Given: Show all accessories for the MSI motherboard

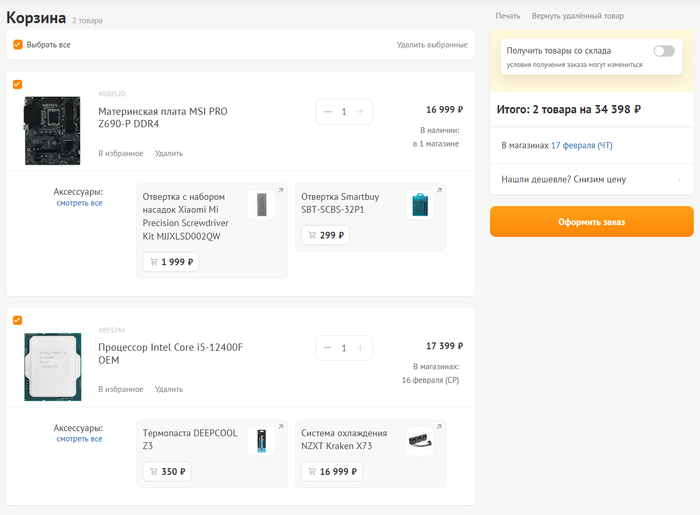Looking at the screenshot, I should 79,203.
